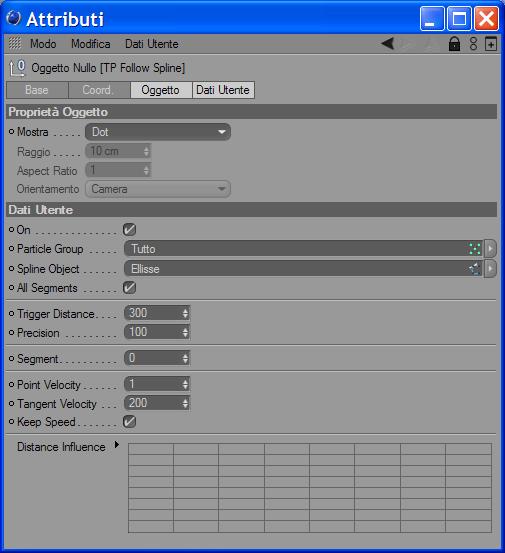Click animation dot next to Particle Group
The image size is (505, 553).
(11, 249)
